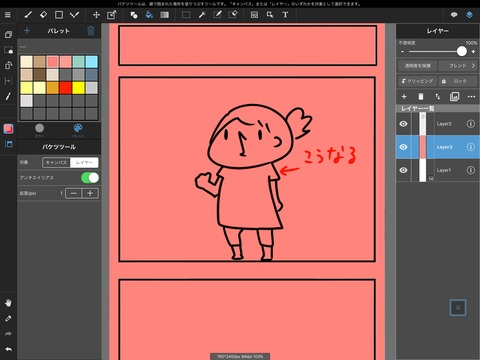The height and width of the screenshot is (360, 480).
Task: Select the Fill shapes tool
Action: [x=134, y=15]
